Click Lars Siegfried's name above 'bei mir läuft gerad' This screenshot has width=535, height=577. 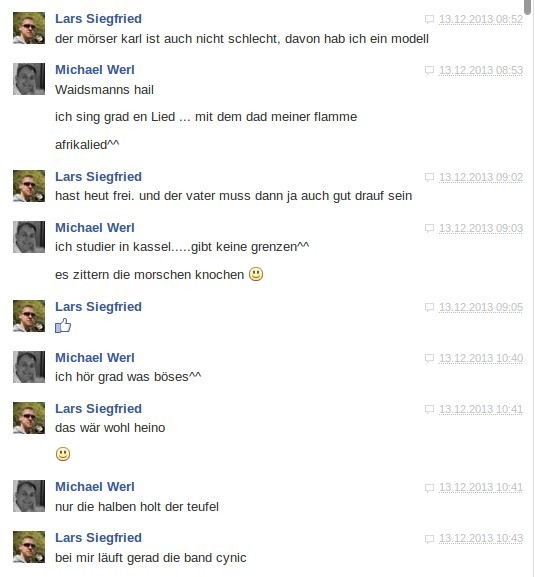[x=98, y=538]
